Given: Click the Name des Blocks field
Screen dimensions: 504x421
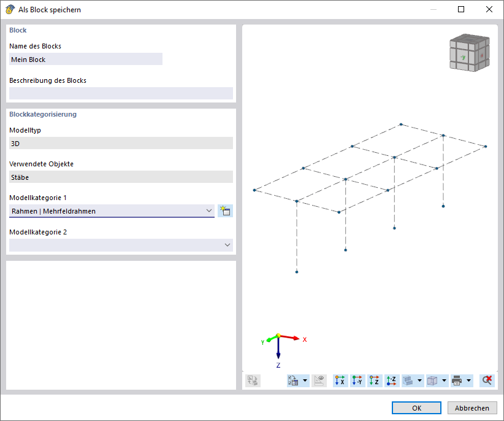Looking at the screenshot, I should 86,59.
